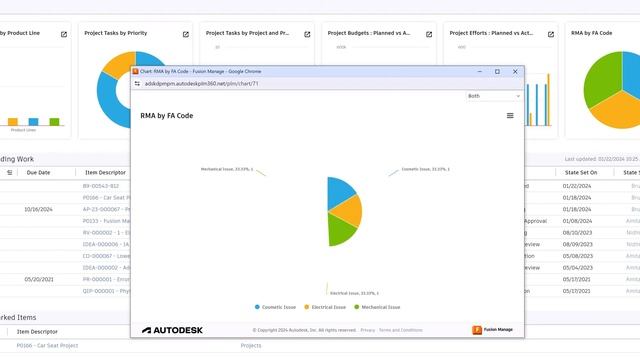This screenshot has height=360, width=640.
Task: Click blue Cosmetic Issue pie slice in popup
Action: (x=339, y=192)
